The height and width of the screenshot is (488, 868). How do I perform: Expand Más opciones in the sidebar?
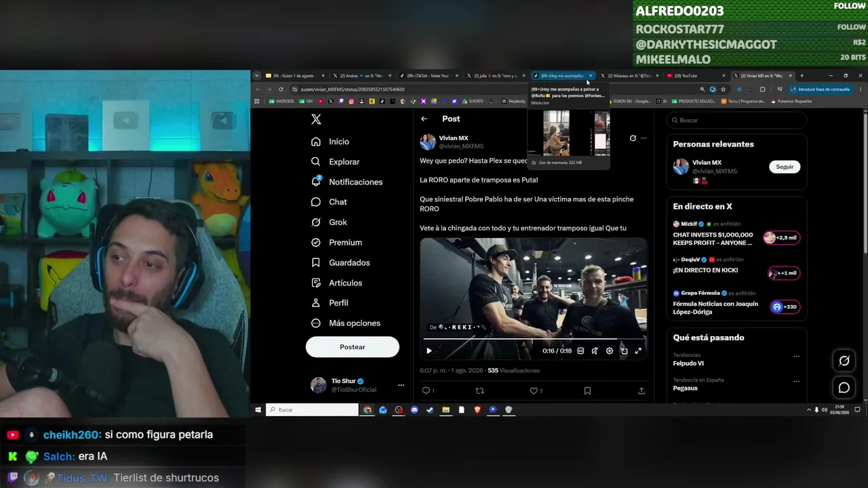coord(345,323)
